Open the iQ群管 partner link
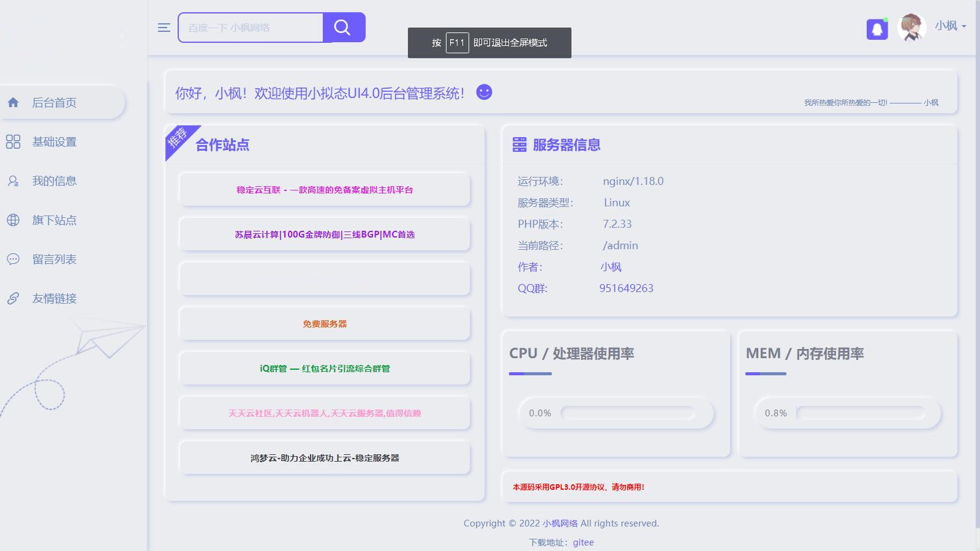Viewport: 980px width, 551px height. coord(325,369)
